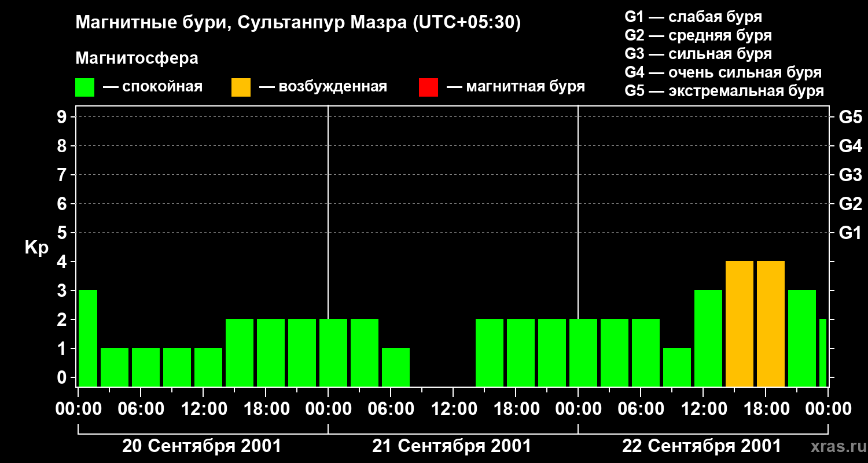This screenshot has height=463, width=868.
Task: Click the Kp axis value 0
Action: (x=62, y=378)
